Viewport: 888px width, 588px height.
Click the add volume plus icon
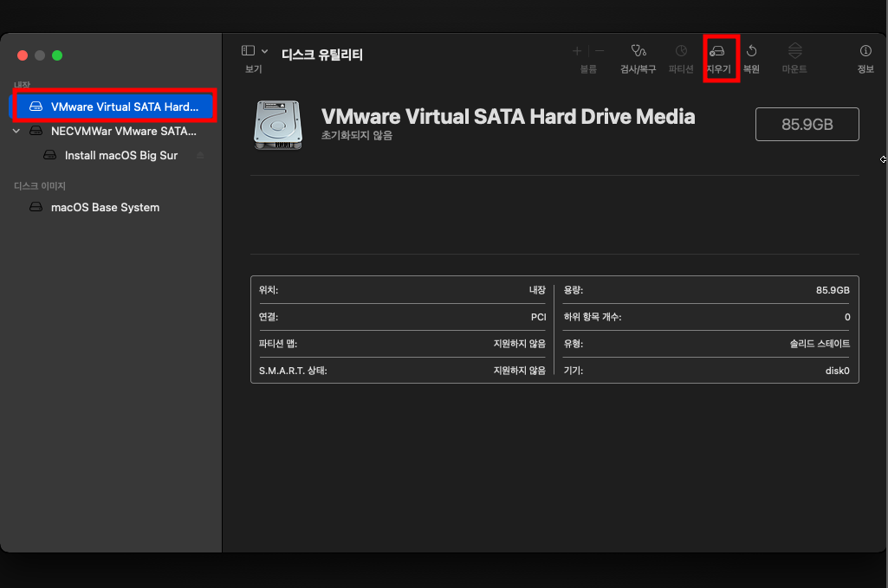[x=577, y=51]
